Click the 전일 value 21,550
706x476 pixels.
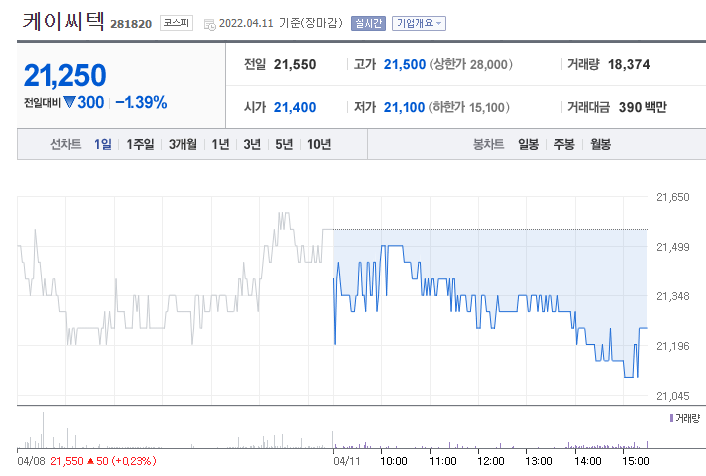295,64
